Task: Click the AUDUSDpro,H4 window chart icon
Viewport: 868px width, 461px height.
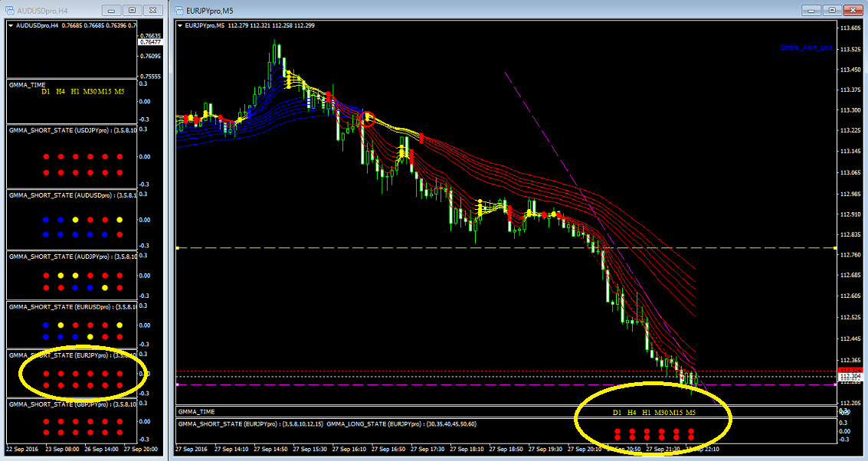Action: tap(10, 11)
